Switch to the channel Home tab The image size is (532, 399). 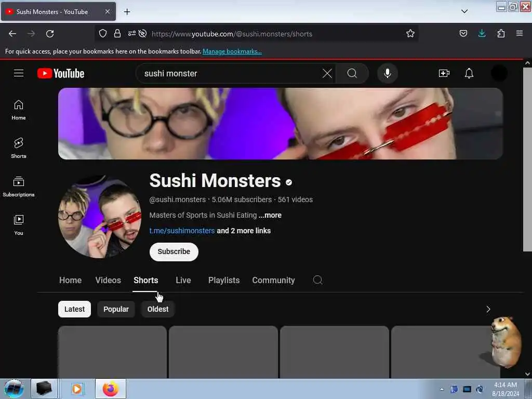coord(70,280)
